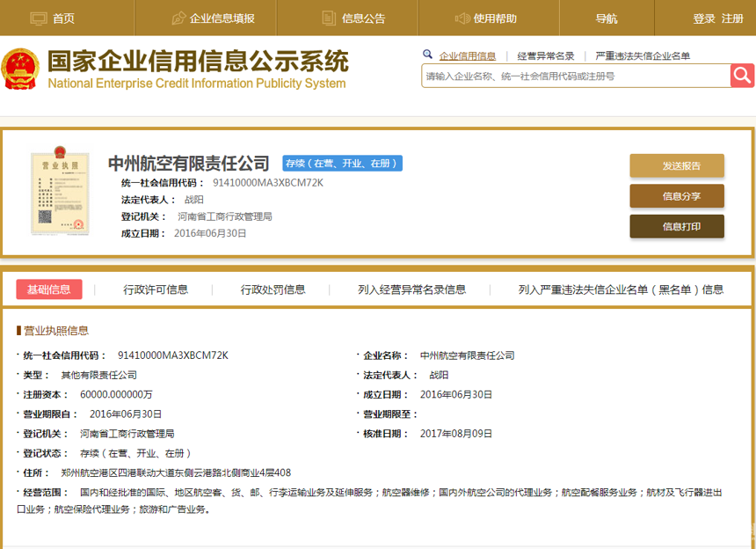Click the 营业期限自 date value
756x549 pixels.
tap(126, 414)
